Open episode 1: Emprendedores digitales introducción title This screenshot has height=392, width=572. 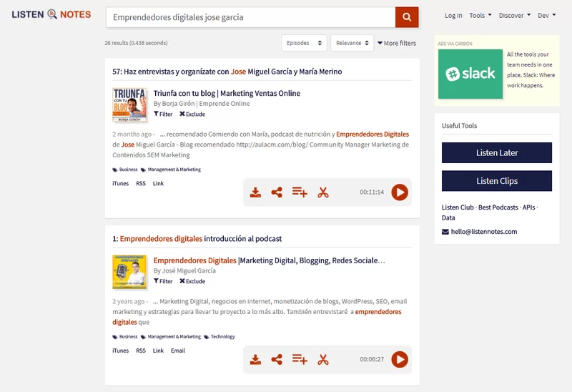(197, 239)
